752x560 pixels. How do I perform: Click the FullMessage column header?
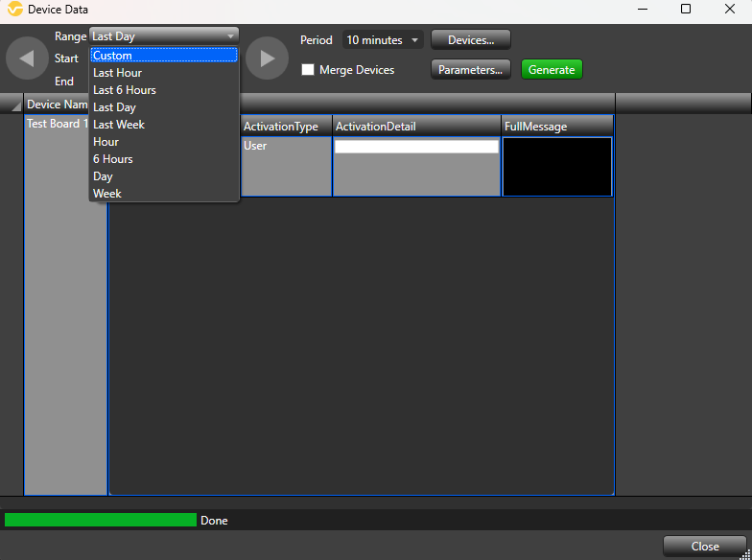[x=557, y=127]
